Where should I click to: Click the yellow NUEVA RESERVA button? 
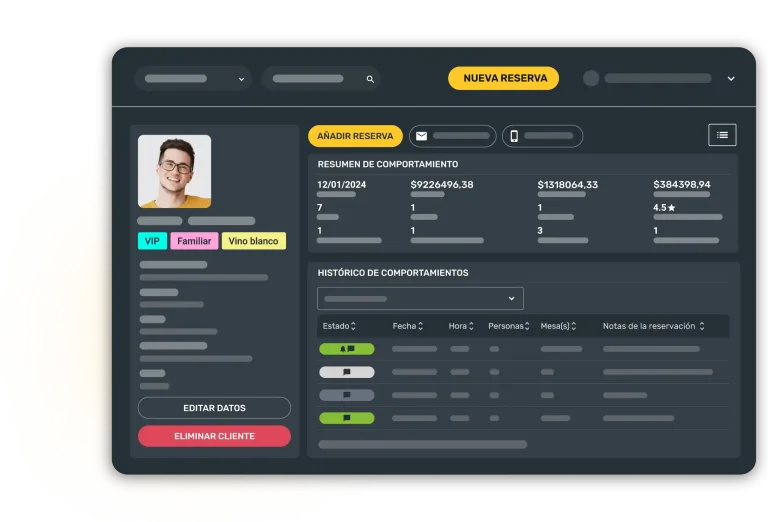503,78
